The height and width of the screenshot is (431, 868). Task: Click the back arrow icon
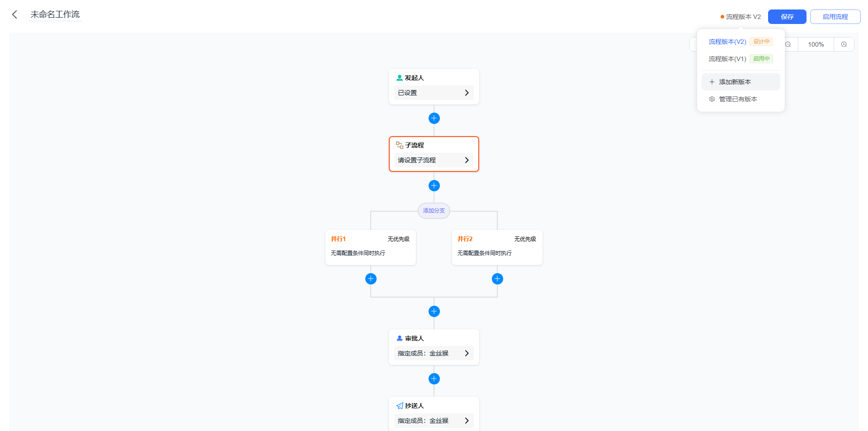[x=14, y=14]
